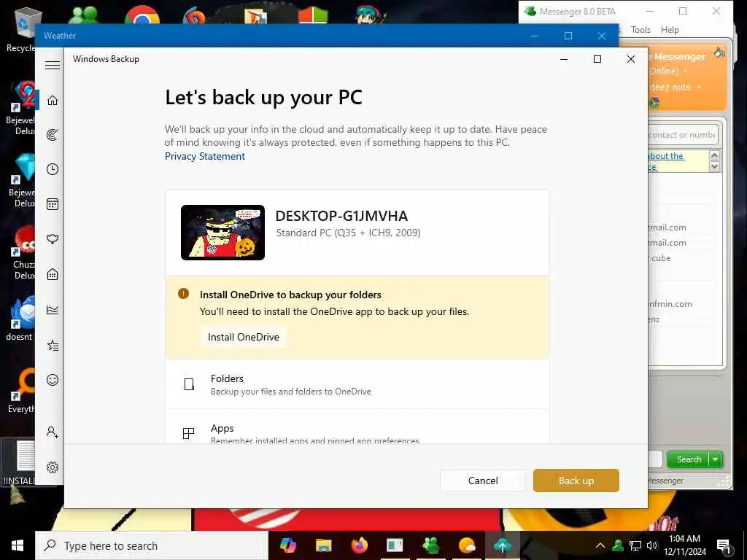Screen dimensions: 747x560
Task: Click the Messenger notice scroll down arrow
Action: pos(714,167)
